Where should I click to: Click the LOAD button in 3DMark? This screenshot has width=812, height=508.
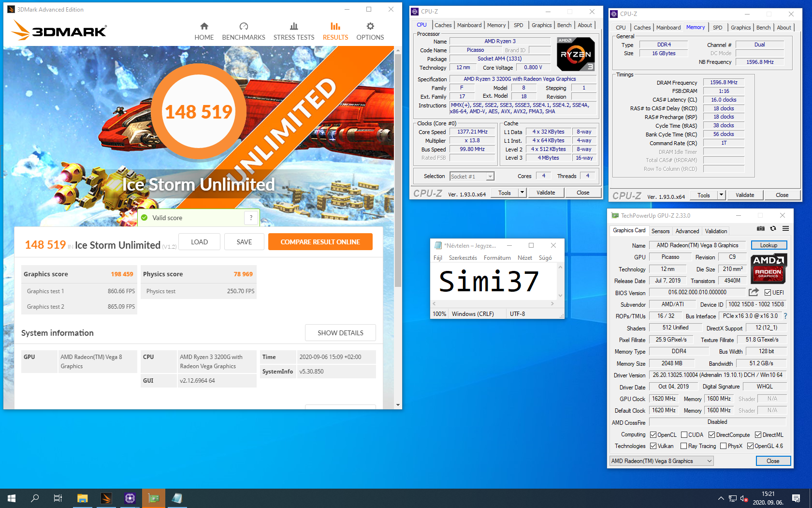pyautogui.click(x=199, y=242)
